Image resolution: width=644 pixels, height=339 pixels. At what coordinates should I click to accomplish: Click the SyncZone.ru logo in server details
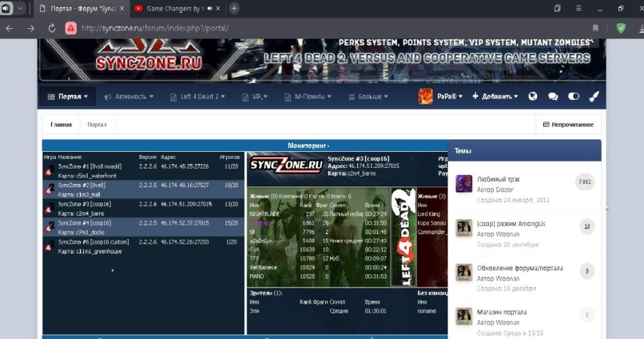pos(287,165)
